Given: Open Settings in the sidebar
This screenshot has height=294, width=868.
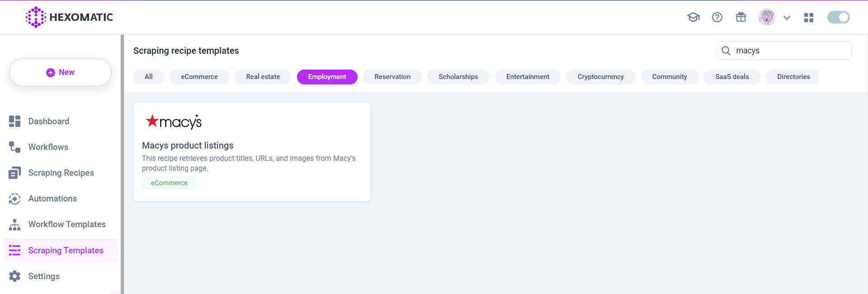Looking at the screenshot, I should pyautogui.click(x=43, y=276).
